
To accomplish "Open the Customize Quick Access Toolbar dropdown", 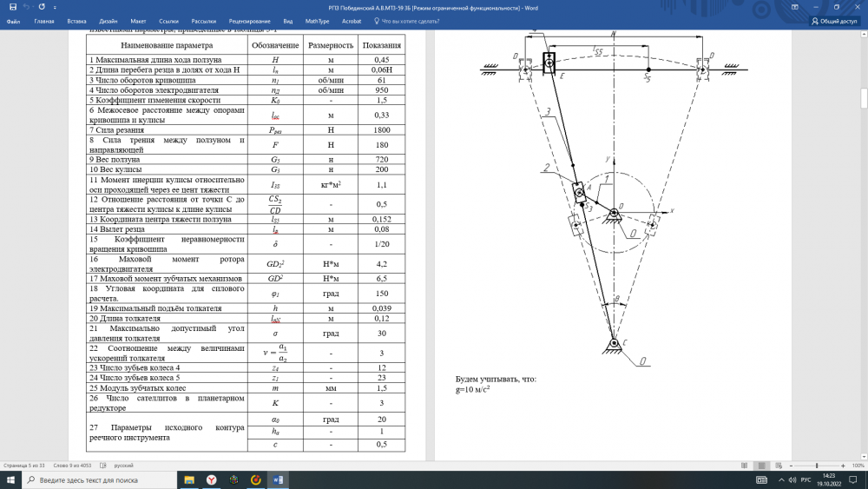I will click(55, 7).
